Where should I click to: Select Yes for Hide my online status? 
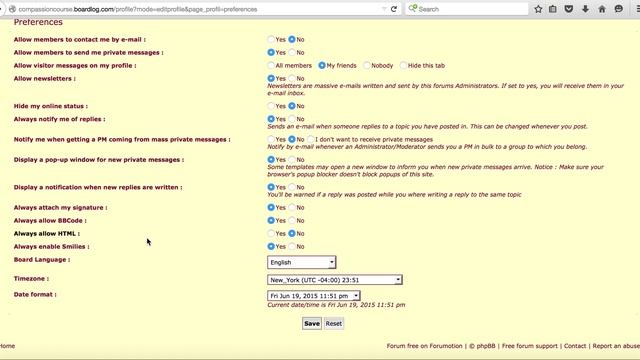tap(271, 106)
